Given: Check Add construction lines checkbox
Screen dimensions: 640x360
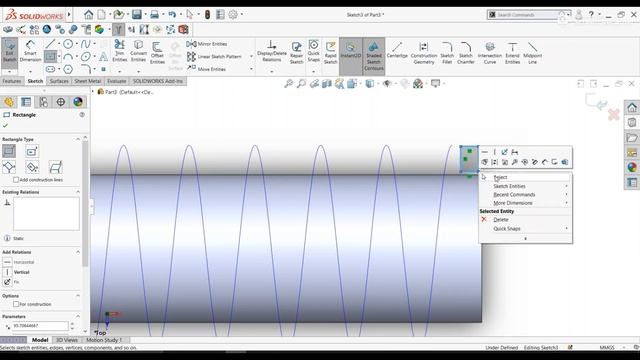Looking at the screenshot, I should (16, 180).
